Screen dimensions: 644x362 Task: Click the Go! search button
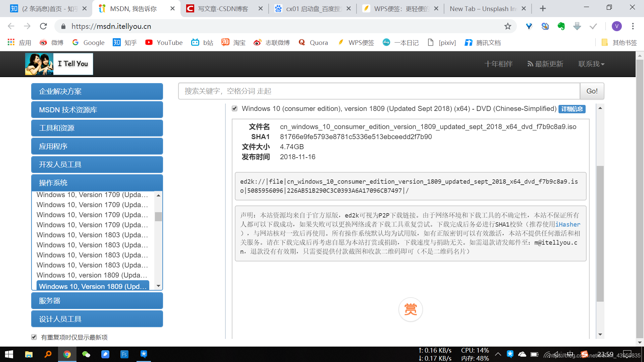[x=592, y=91]
